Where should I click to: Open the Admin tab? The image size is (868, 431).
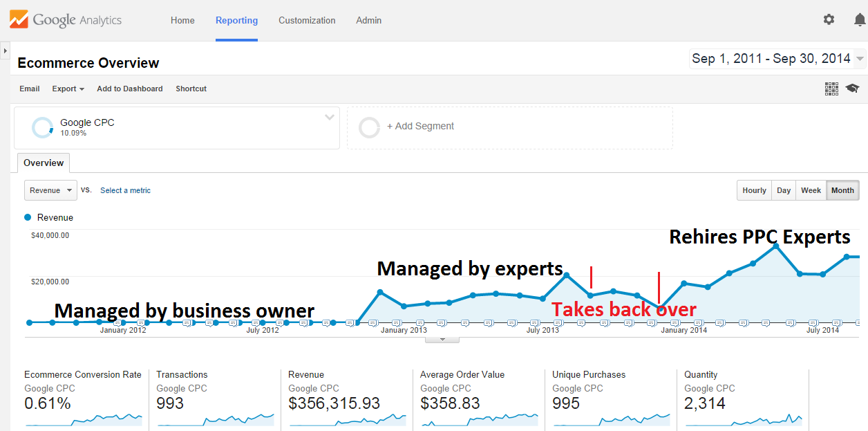tap(368, 20)
